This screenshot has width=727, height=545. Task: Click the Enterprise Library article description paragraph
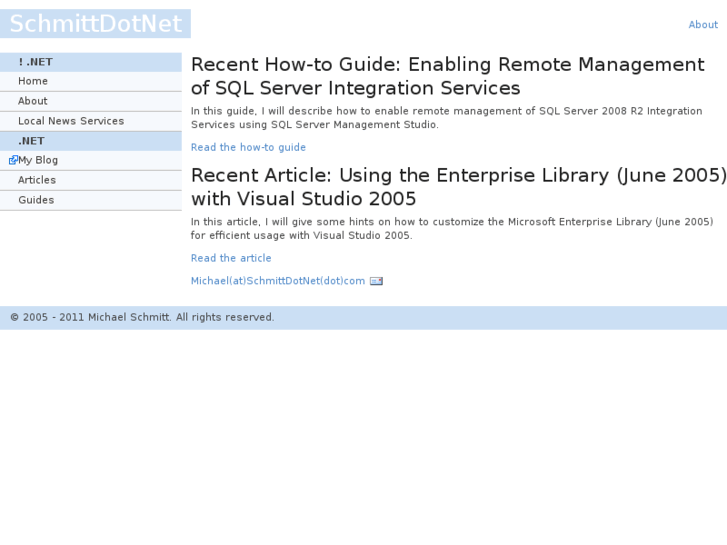tap(451, 229)
